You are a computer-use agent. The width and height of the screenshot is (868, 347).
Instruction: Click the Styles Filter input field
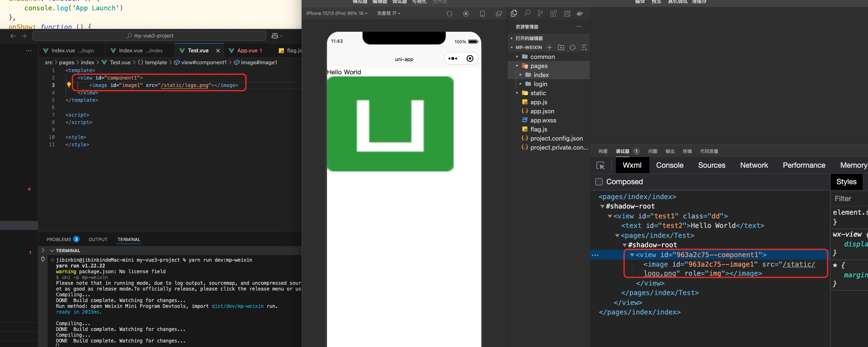(x=849, y=199)
